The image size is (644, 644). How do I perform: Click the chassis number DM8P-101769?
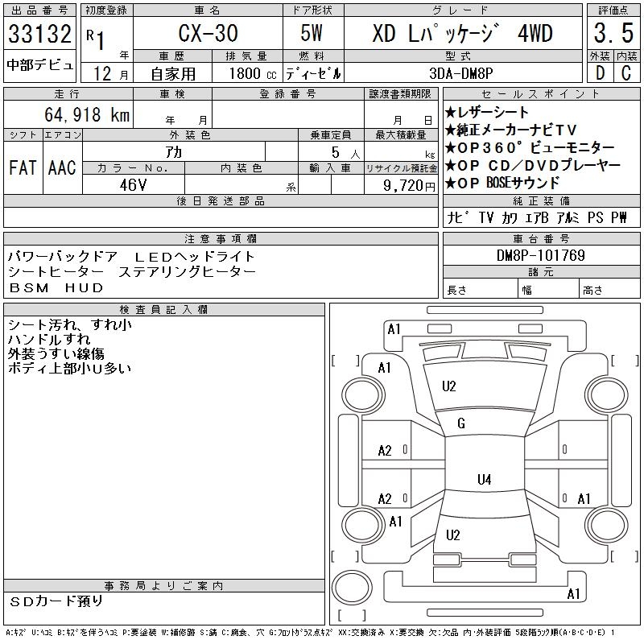pyautogui.click(x=541, y=255)
